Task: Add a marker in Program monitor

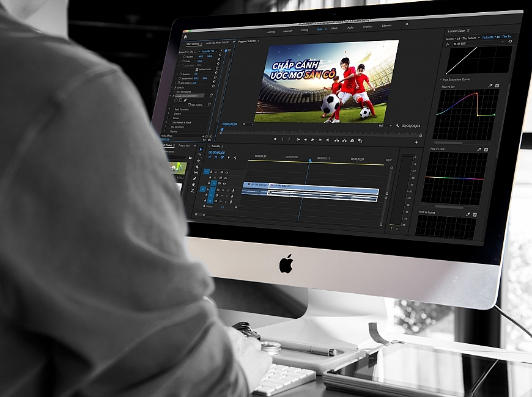Action: (x=275, y=139)
